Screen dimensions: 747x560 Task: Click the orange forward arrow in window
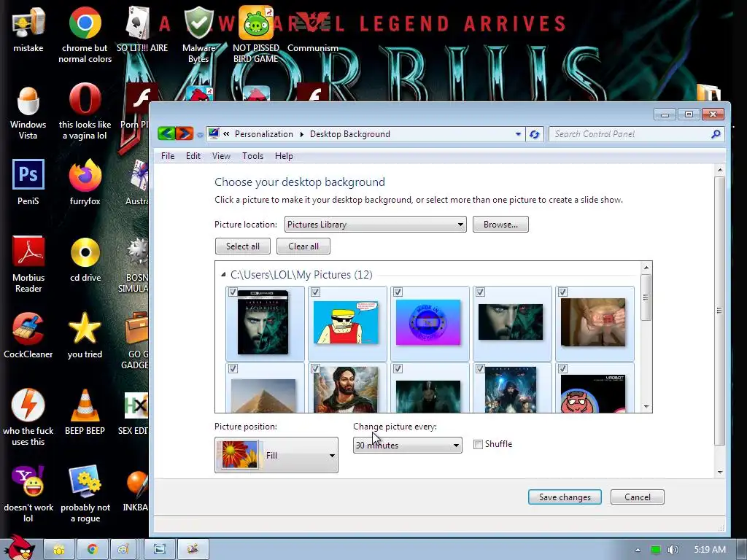coord(184,133)
